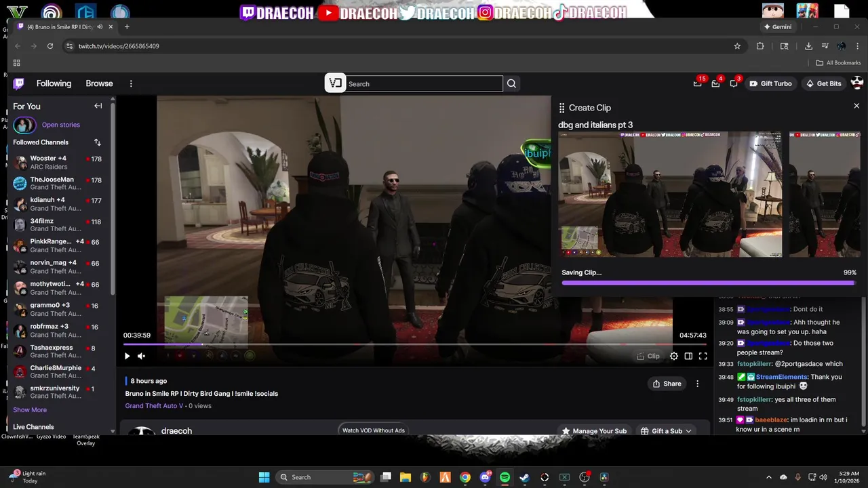
Task: Click the Twitch search input field
Action: 424,83
